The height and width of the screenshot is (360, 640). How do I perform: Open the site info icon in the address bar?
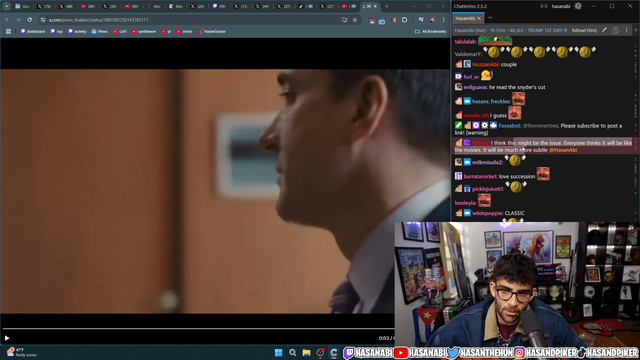pos(43,20)
